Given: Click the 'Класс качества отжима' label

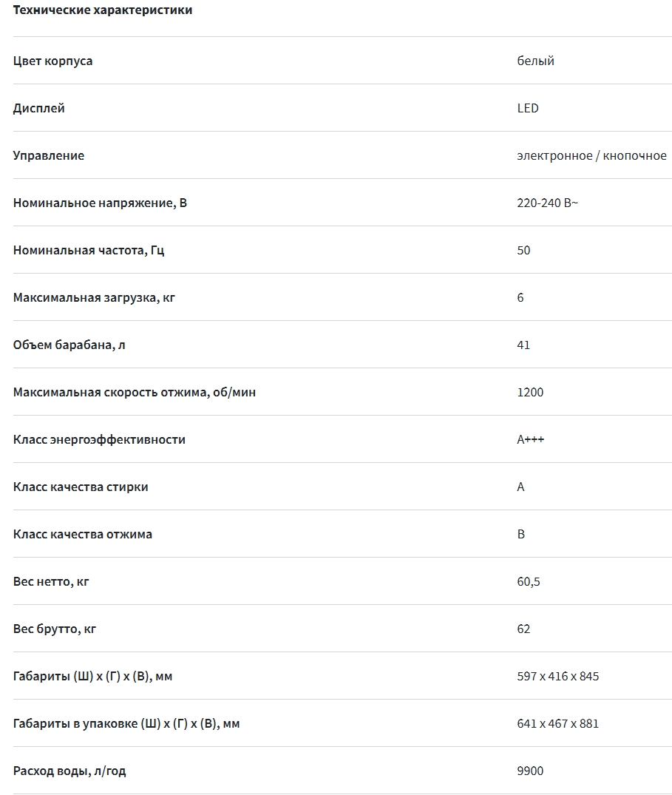Looking at the screenshot, I should (83, 534).
